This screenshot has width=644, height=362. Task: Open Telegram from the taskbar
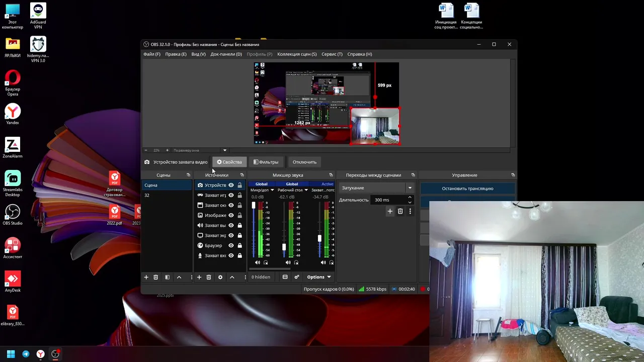click(26, 354)
